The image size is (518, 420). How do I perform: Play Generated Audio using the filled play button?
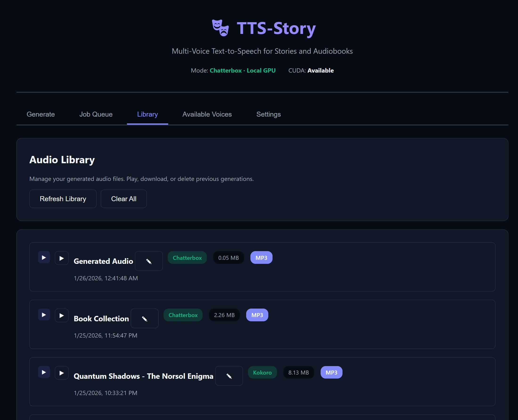[x=44, y=257]
